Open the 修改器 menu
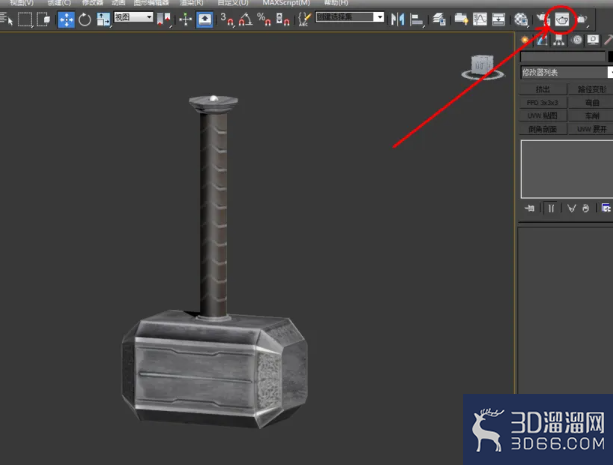The width and height of the screenshot is (613, 465). coord(92,3)
